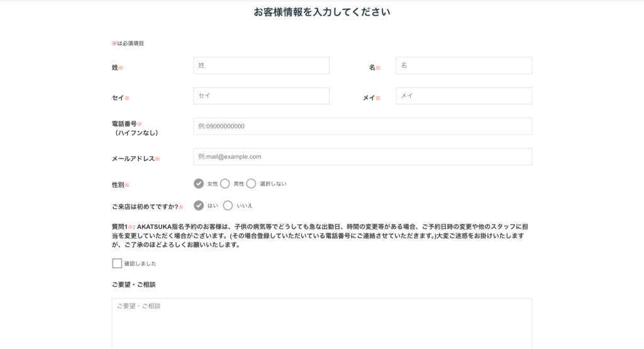Viewport: 644px width, 349px height.
Task: Click the メールアドレス field label text
Action: (133, 159)
